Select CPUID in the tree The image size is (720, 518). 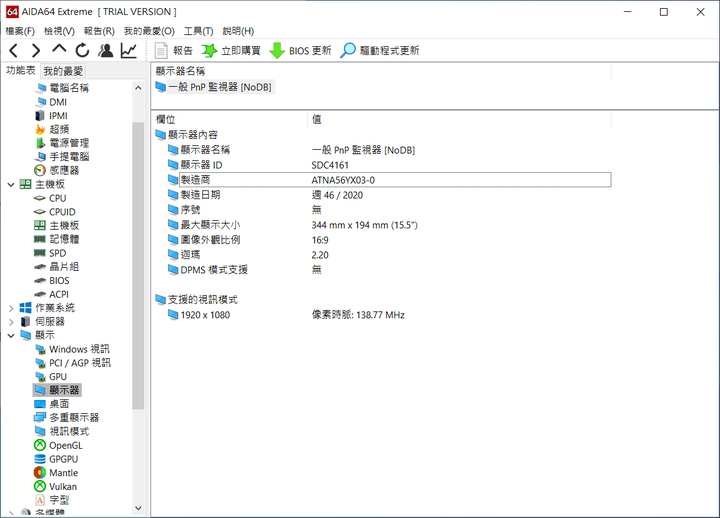click(x=55, y=212)
